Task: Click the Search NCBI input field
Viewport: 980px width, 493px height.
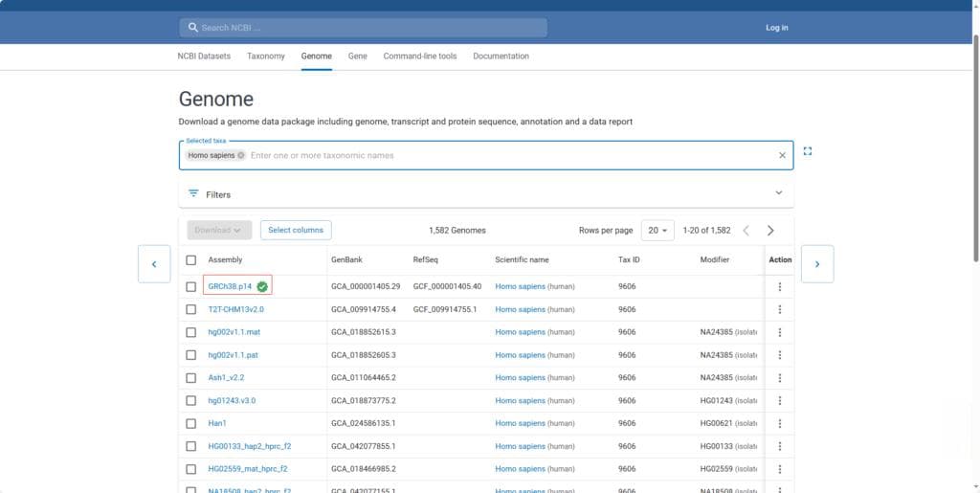Action: tap(363, 28)
